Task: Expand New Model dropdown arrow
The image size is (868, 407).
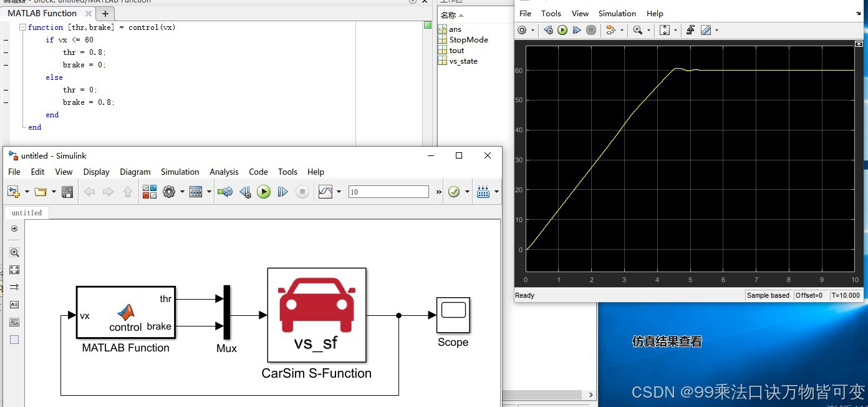Action: click(27, 192)
